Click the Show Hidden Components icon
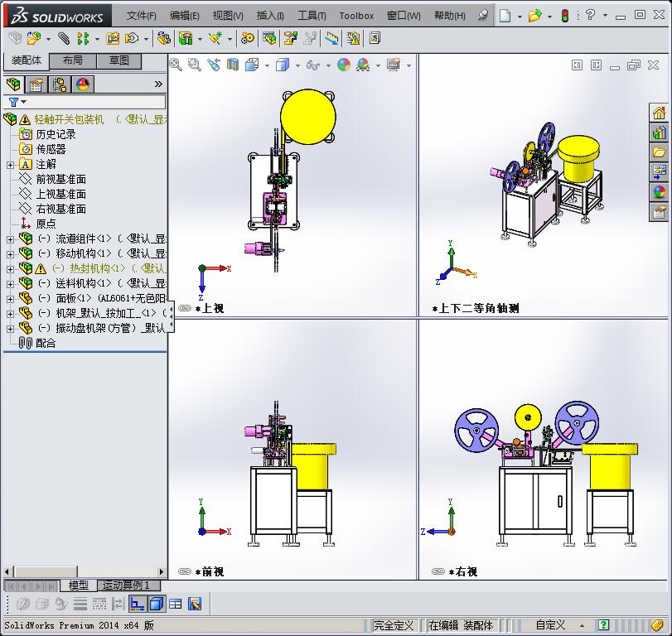Image resolution: width=672 pixels, height=636 pixels. click(163, 39)
